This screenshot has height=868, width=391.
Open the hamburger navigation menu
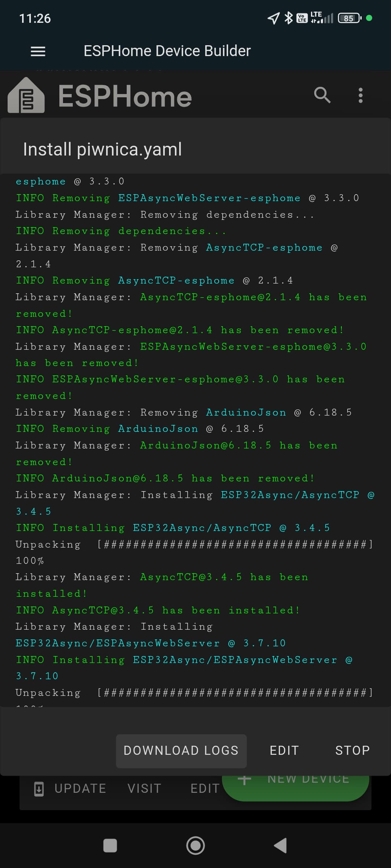pos(38,51)
